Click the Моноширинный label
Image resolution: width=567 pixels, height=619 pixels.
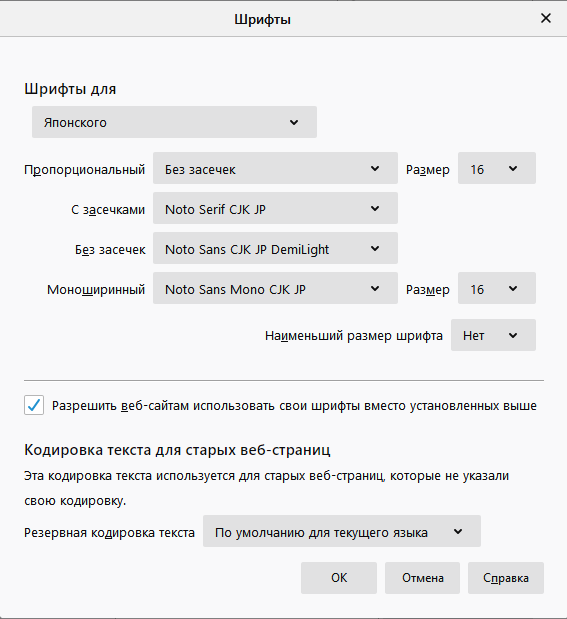click(x=96, y=290)
